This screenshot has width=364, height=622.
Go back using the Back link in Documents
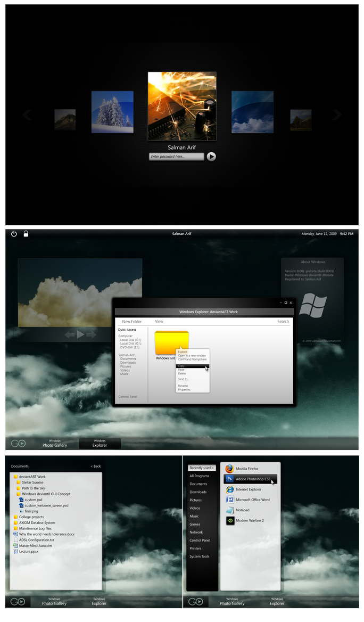pyautogui.click(x=96, y=466)
